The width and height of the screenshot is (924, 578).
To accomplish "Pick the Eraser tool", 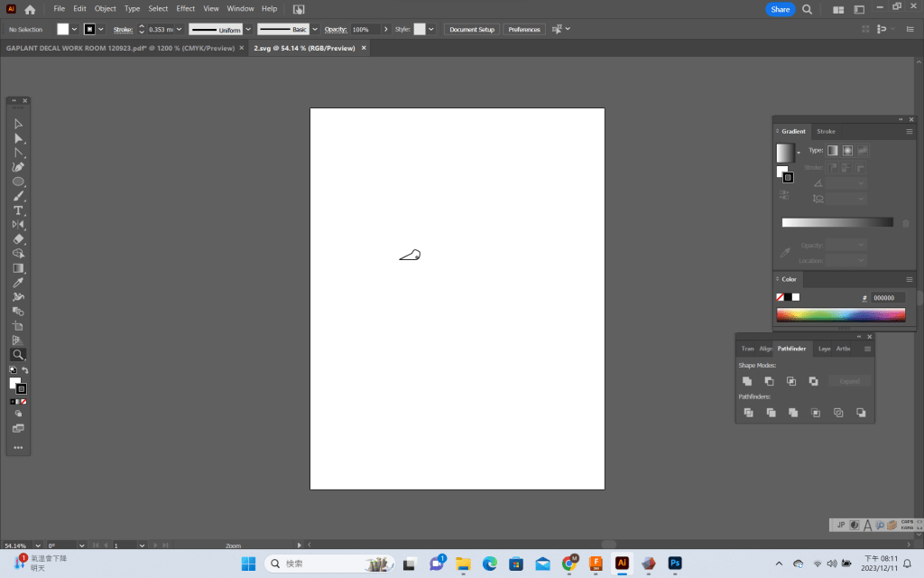I will pos(18,239).
